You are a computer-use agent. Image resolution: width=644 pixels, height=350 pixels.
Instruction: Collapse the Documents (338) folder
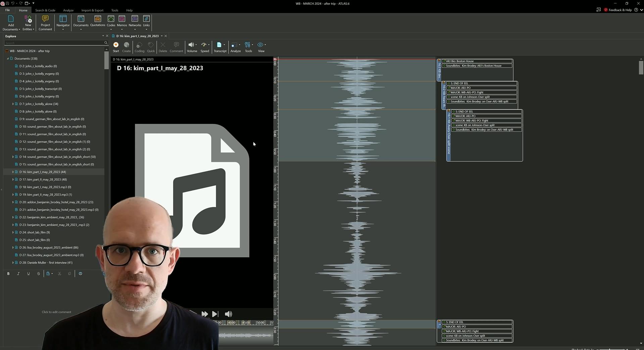(x=8, y=58)
